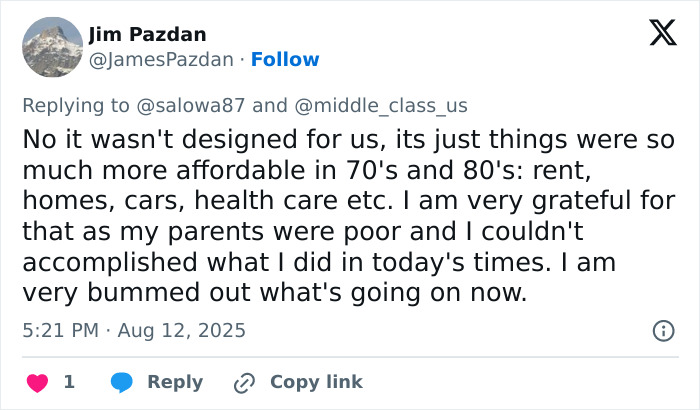Viewport: 700px width, 410px height.
Task: Click the like count number 1
Action: click(x=69, y=382)
